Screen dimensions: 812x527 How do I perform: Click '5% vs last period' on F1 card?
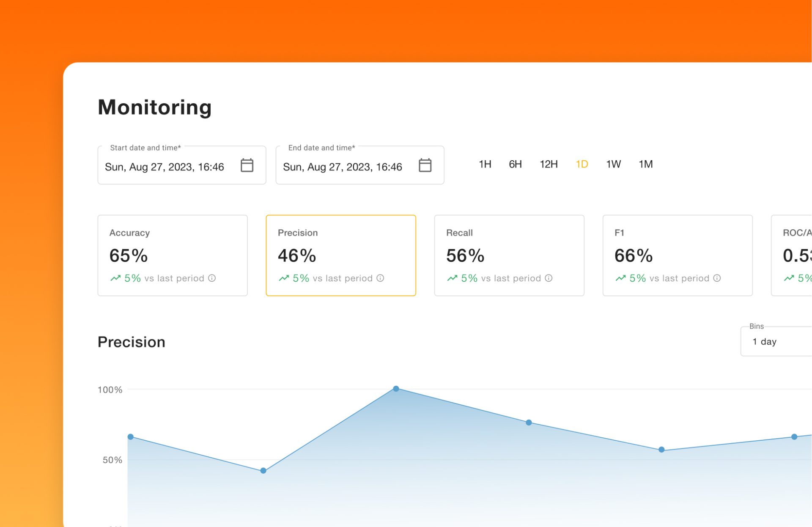pyautogui.click(x=669, y=278)
